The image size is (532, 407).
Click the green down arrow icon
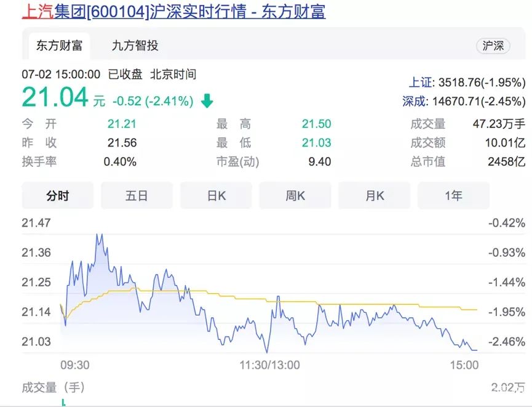[x=207, y=101]
